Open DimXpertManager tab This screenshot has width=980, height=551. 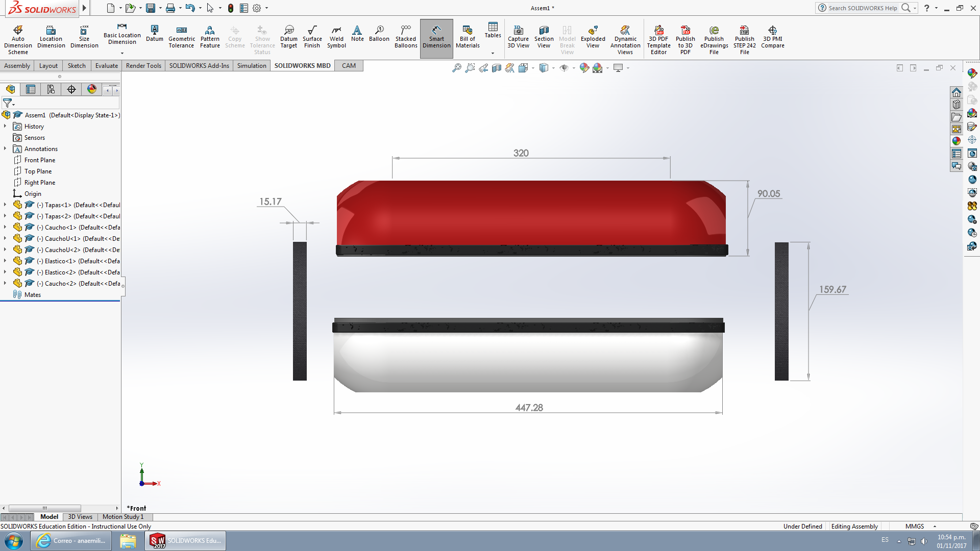(x=71, y=90)
